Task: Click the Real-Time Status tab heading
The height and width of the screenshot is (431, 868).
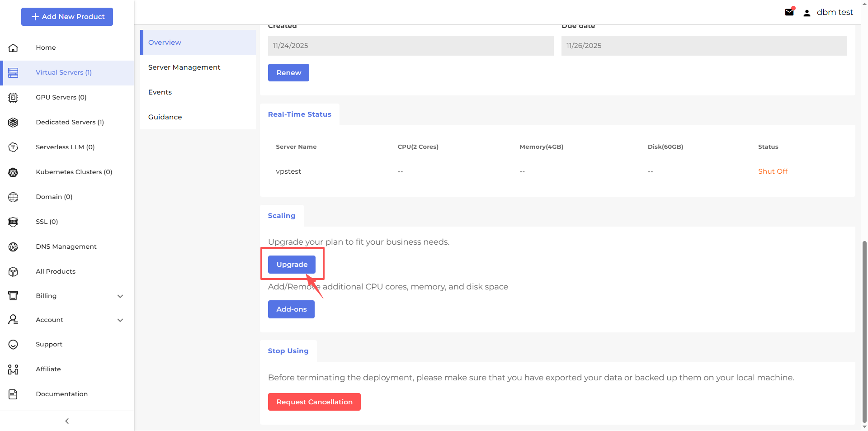Action: [x=299, y=114]
